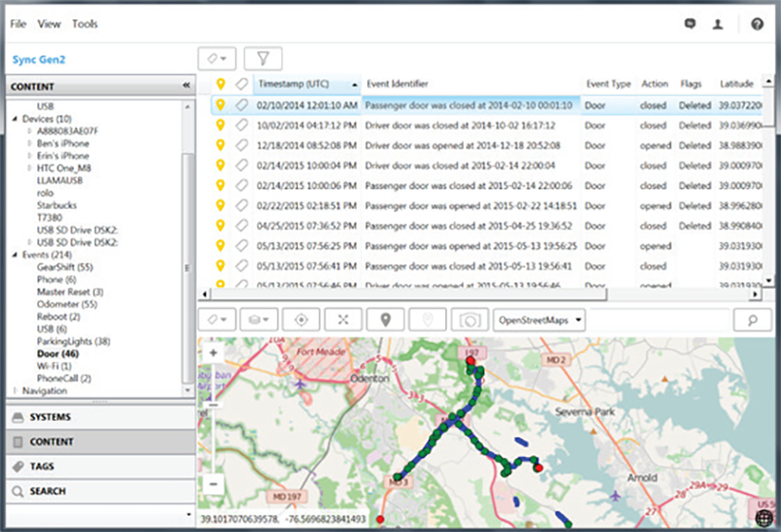Image resolution: width=781 pixels, height=532 pixels.
Task: Open the View menu
Action: click(49, 24)
